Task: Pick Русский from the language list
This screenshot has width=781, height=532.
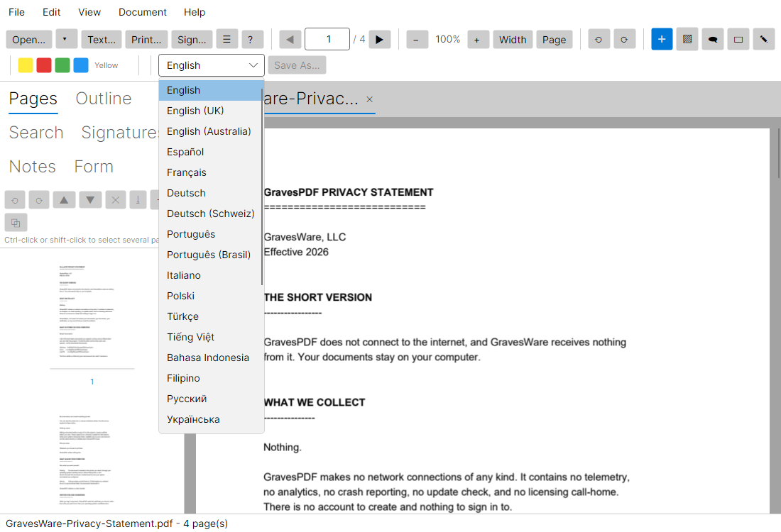Action: click(210, 399)
